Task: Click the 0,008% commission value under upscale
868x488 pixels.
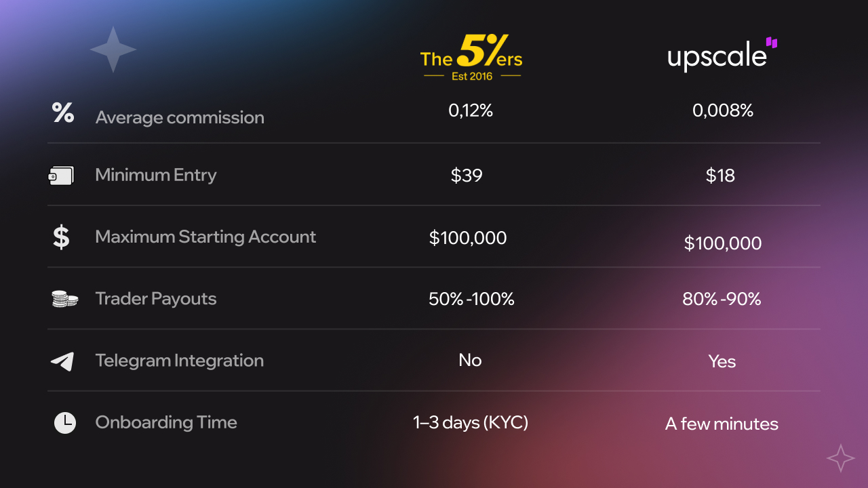Action: (x=723, y=110)
